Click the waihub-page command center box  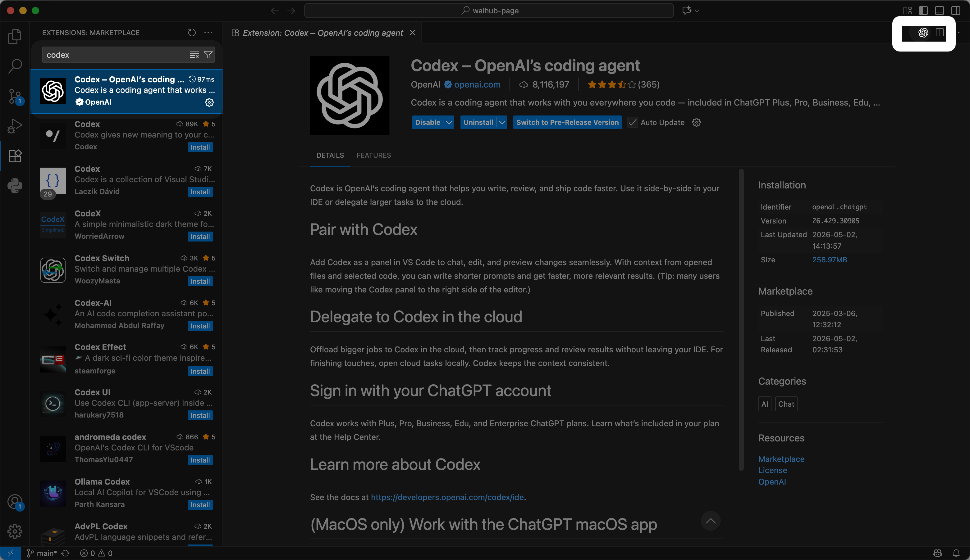(x=489, y=11)
